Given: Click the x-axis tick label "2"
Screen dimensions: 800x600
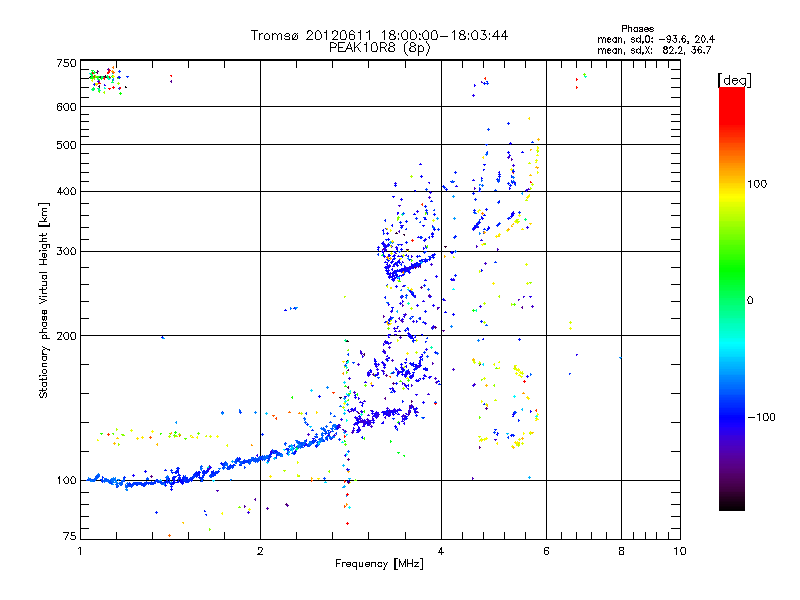Looking at the screenshot, I should [x=260, y=551].
